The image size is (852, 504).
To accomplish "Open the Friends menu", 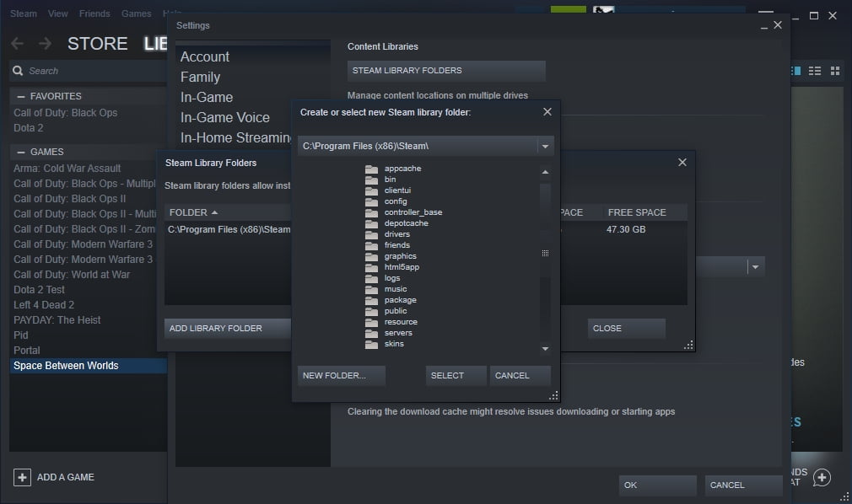I will pyautogui.click(x=94, y=13).
